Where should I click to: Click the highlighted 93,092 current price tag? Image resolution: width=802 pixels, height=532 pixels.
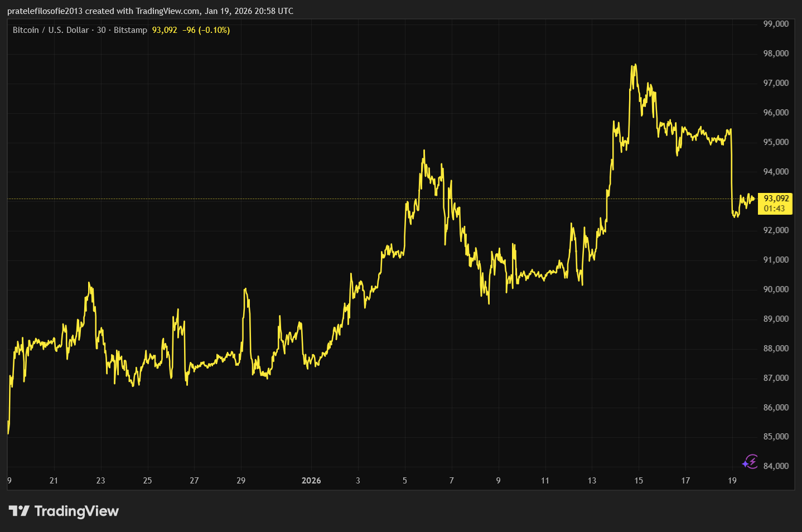tap(776, 199)
